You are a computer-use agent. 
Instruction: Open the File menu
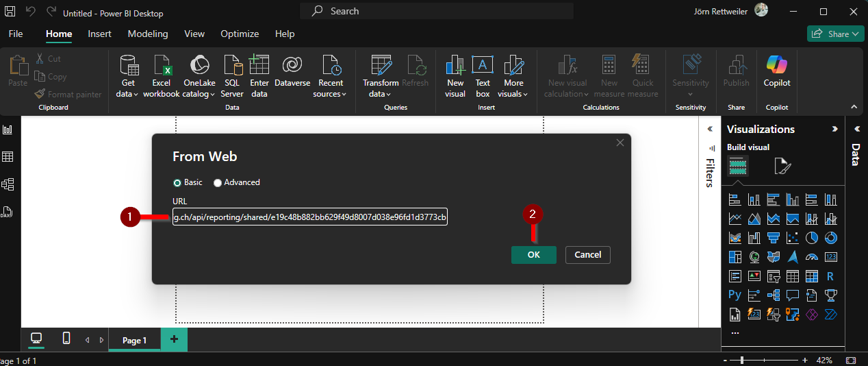(16, 34)
